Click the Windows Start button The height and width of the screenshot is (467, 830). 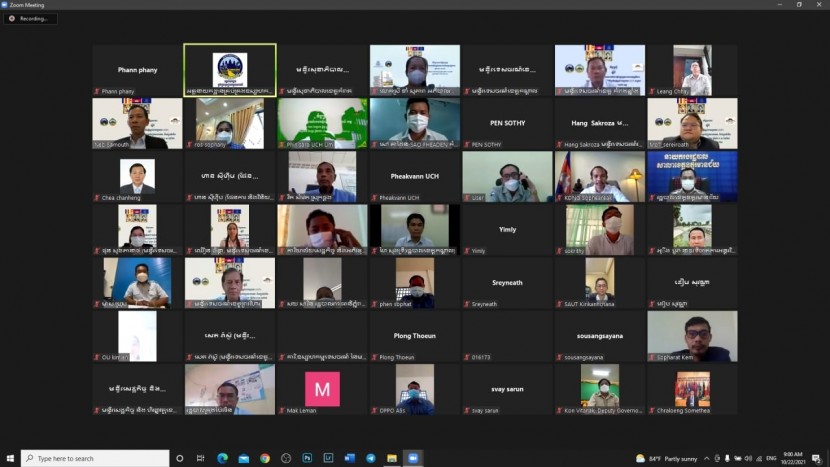point(10,458)
